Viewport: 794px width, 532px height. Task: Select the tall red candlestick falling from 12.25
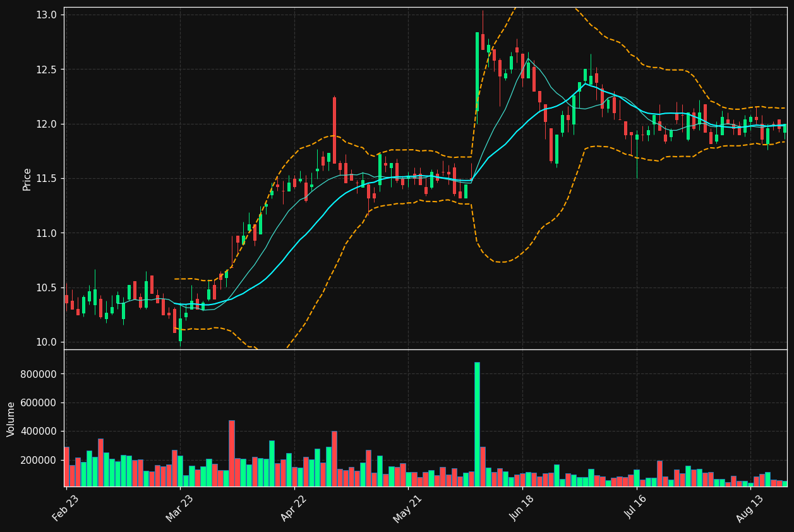pyautogui.click(x=334, y=131)
